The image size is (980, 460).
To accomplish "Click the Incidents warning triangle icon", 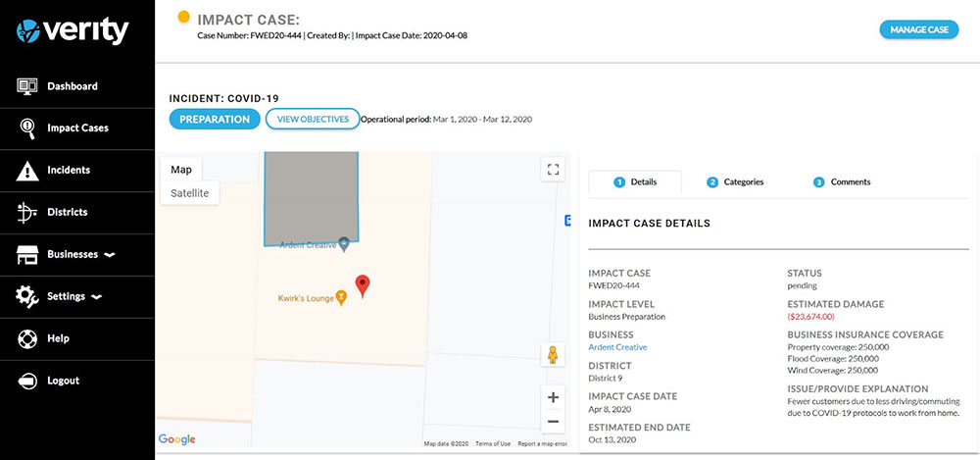I will (x=27, y=171).
